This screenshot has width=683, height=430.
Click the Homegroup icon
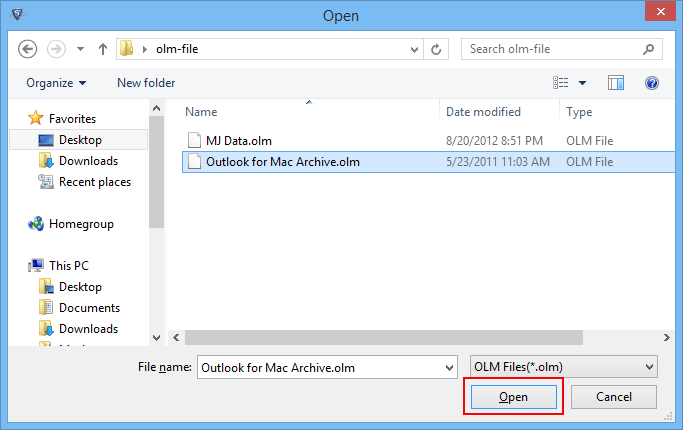[36, 224]
